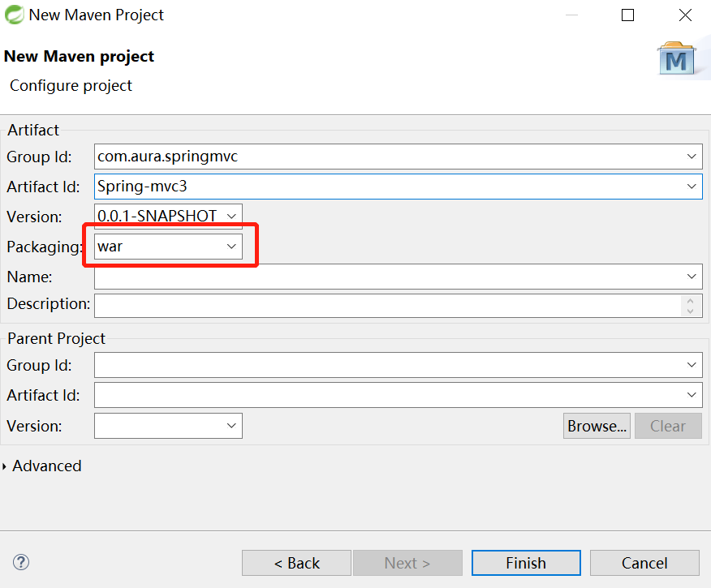Click the 'Packaging:' label
The image size is (711, 588).
(x=44, y=247)
